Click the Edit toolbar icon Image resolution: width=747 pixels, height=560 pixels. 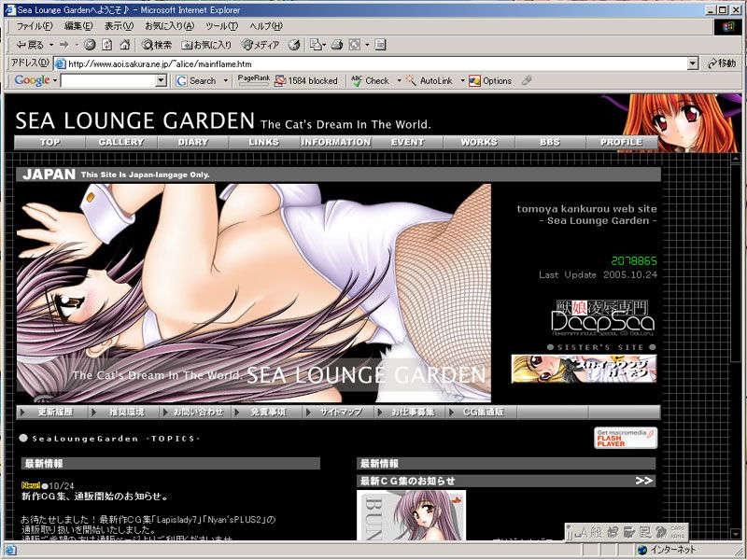(355, 45)
